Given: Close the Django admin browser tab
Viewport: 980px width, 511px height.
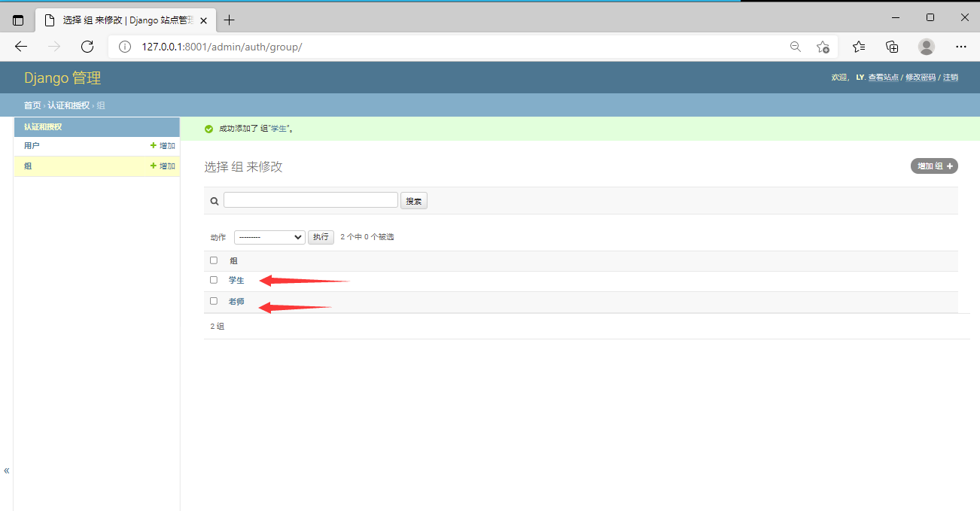Looking at the screenshot, I should click(203, 20).
